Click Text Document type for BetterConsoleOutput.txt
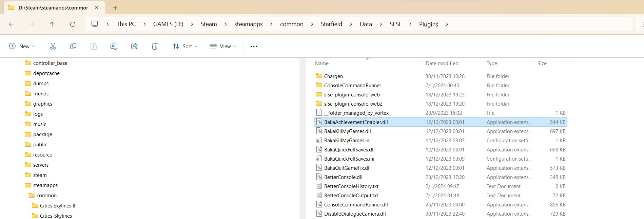644x219 pixels. (504, 195)
